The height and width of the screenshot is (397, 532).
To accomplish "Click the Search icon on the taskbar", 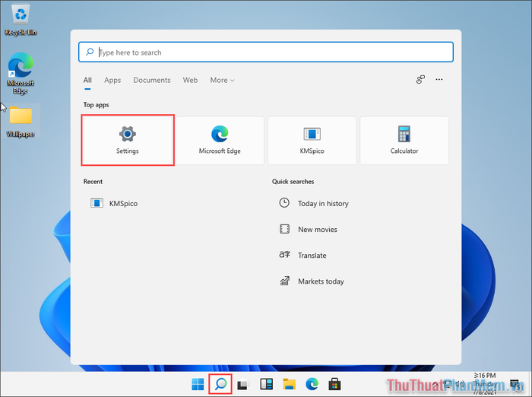I will click(x=220, y=384).
